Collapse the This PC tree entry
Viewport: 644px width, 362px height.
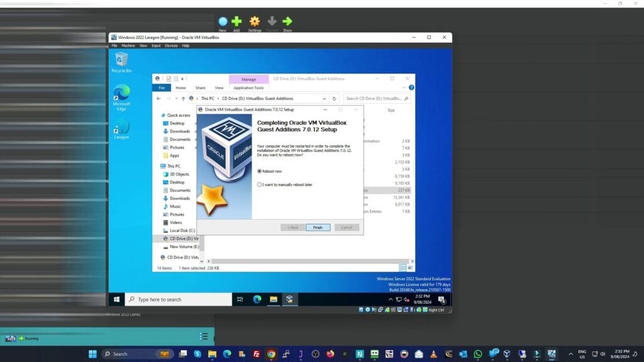pos(160,166)
